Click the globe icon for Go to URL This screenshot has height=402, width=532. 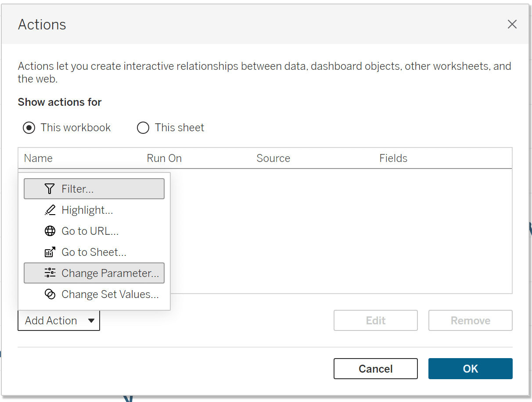(50, 231)
